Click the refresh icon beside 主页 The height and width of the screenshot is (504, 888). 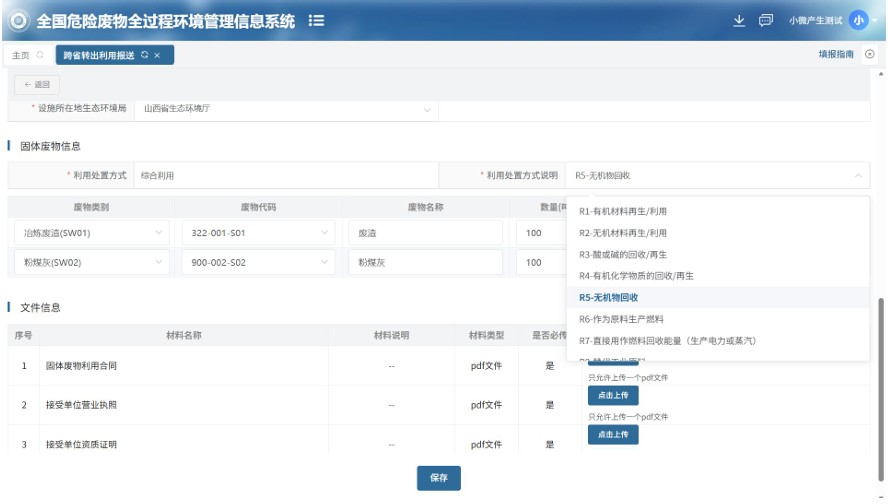tap(40, 55)
